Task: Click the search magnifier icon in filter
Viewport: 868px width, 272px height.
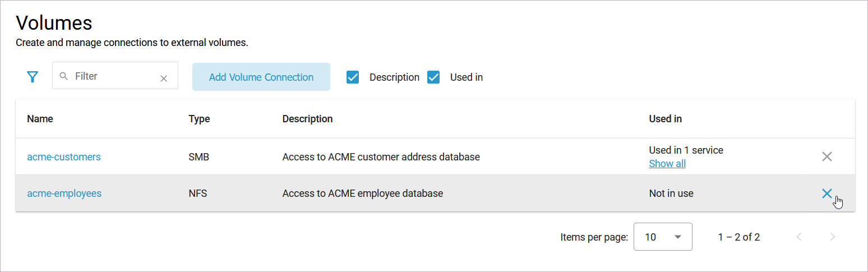Action: point(64,76)
